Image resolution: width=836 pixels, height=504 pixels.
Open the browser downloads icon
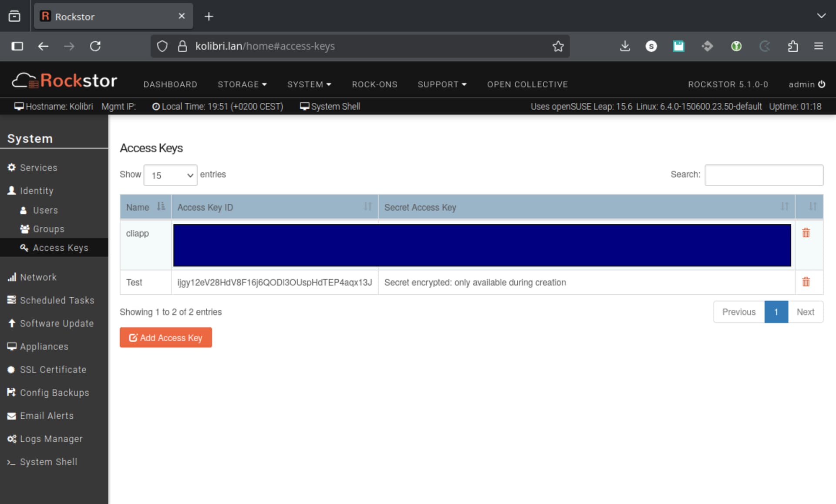(625, 46)
